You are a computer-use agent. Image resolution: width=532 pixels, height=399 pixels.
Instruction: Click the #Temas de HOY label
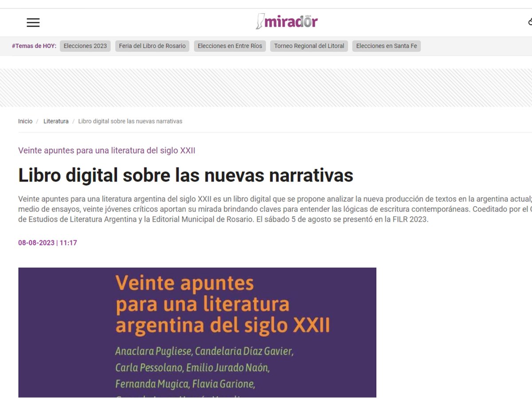pyautogui.click(x=34, y=46)
